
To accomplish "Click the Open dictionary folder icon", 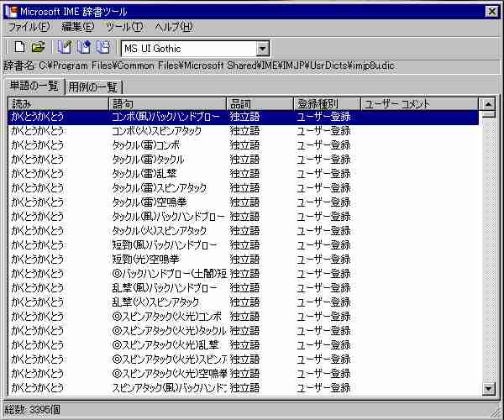I will (39, 48).
